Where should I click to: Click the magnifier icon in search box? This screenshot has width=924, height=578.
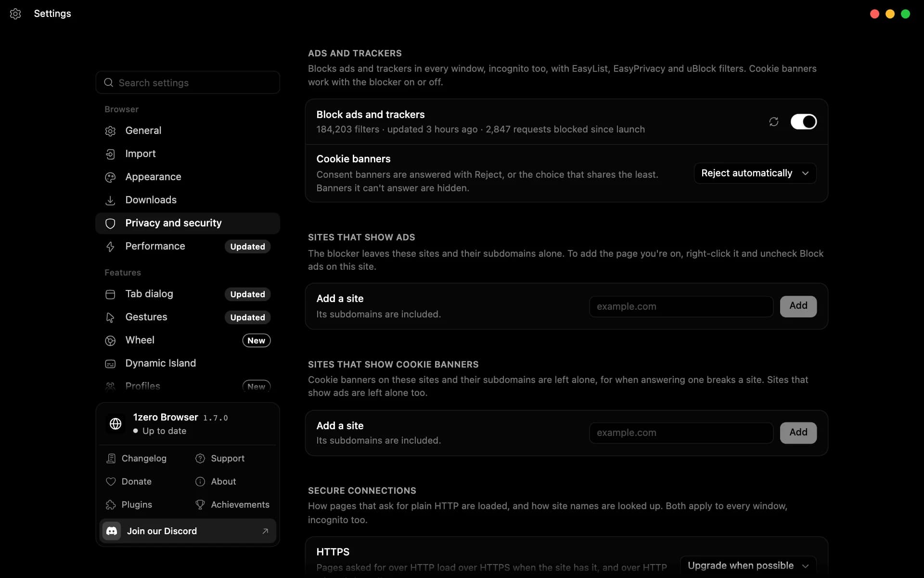point(109,82)
